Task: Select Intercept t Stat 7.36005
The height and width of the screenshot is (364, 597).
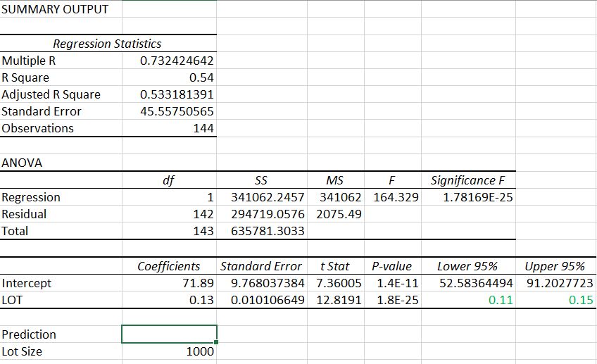Action: [339, 283]
